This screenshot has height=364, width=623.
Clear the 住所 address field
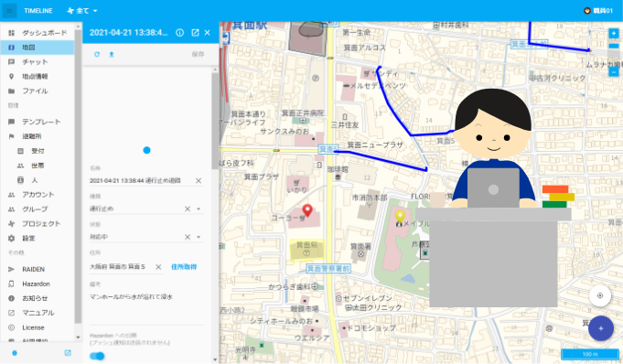tap(158, 267)
